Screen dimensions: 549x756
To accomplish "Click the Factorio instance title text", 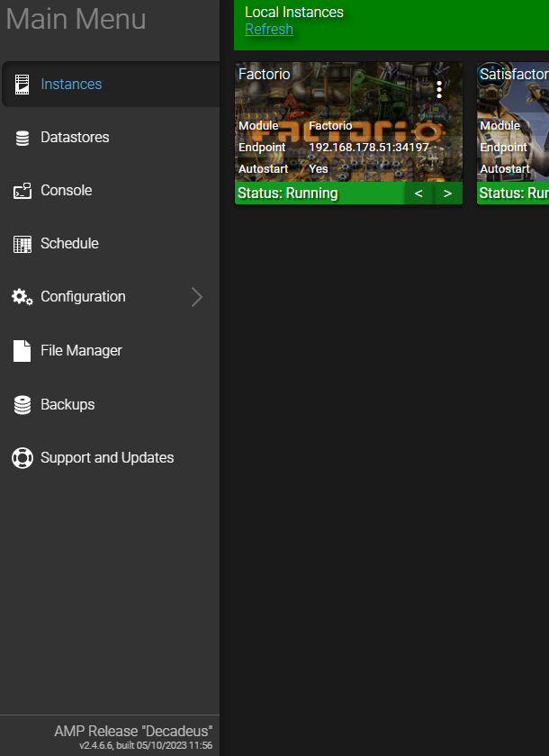I will [264, 74].
